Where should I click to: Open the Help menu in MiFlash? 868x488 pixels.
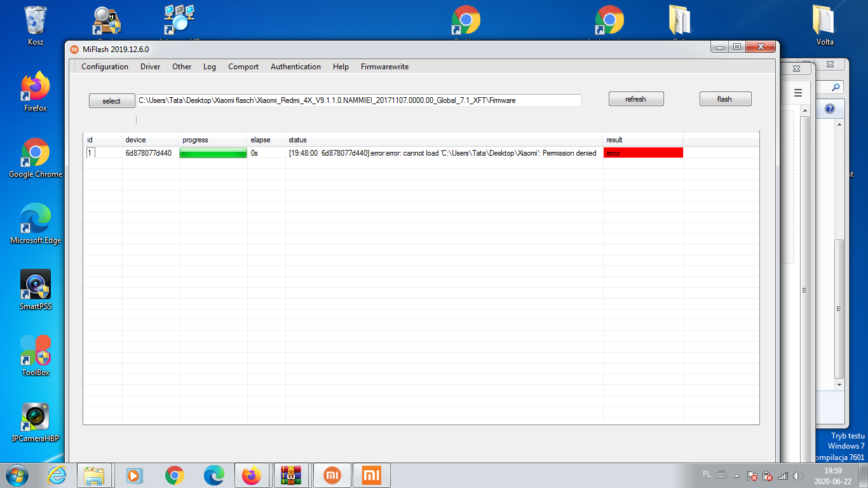tap(341, 67)
